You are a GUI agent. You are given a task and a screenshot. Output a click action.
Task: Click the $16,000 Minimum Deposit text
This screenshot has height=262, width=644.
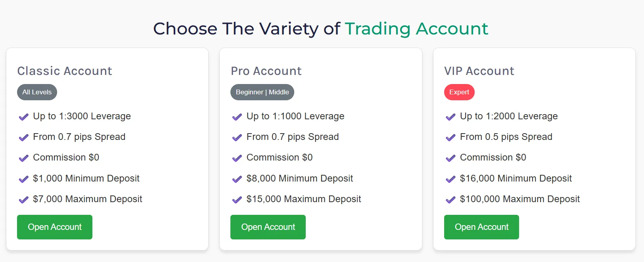pyautogui.click(x=516, y=178)
